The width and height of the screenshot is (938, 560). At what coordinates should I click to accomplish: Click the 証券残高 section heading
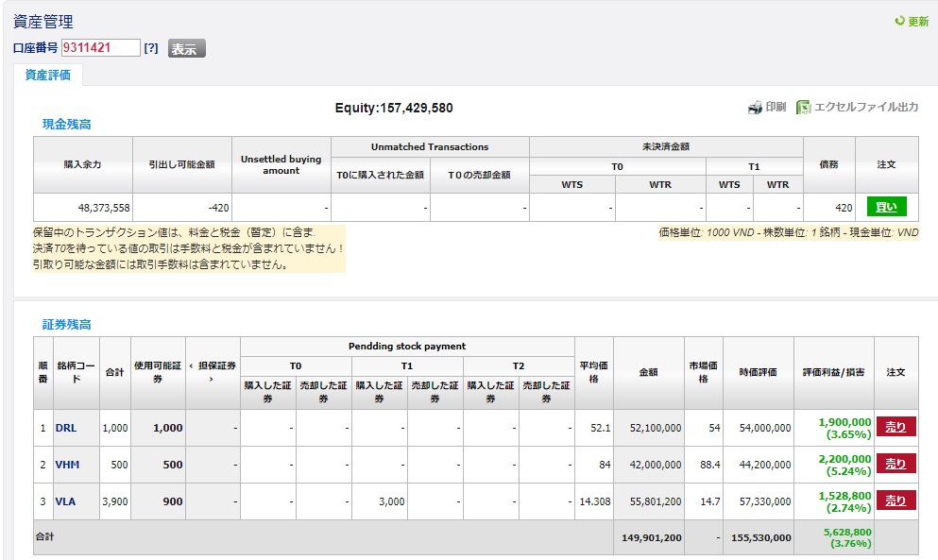[66, 324]
